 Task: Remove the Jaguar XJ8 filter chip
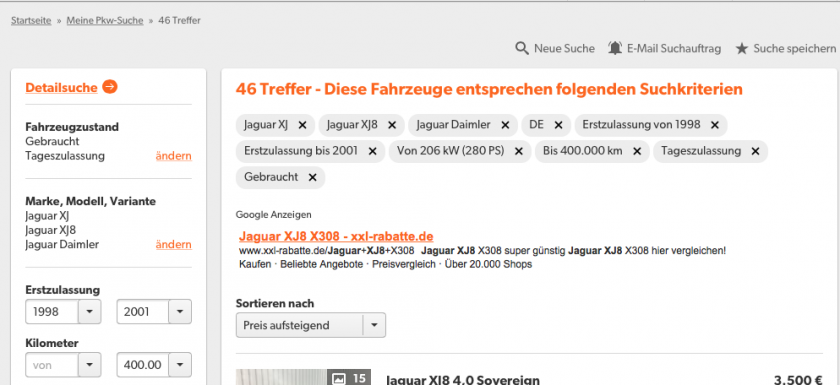pos(392,125)
